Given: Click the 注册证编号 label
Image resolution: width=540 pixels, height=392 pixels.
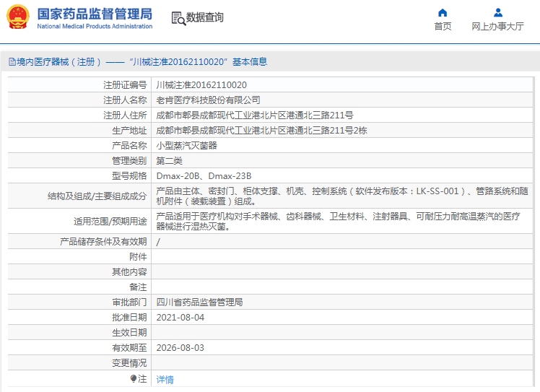Looking at the screenshot, I should (125, 85).
